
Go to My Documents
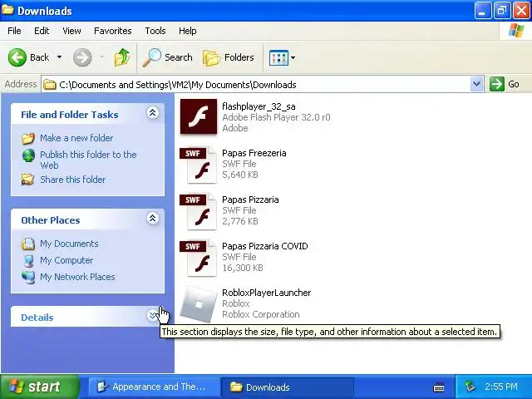tap(69, 244)
